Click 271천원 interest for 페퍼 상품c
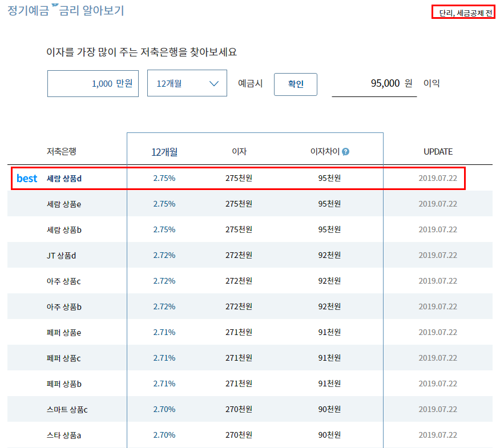The width and height of the screenshot is (496, 448). [x=239, y=357]
